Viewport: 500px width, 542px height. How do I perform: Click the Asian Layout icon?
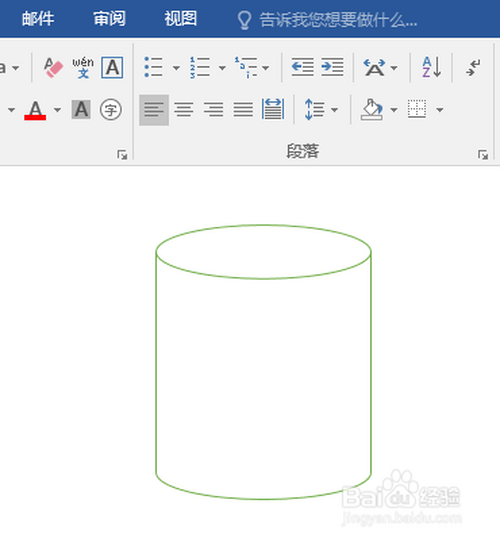point(374,67)
